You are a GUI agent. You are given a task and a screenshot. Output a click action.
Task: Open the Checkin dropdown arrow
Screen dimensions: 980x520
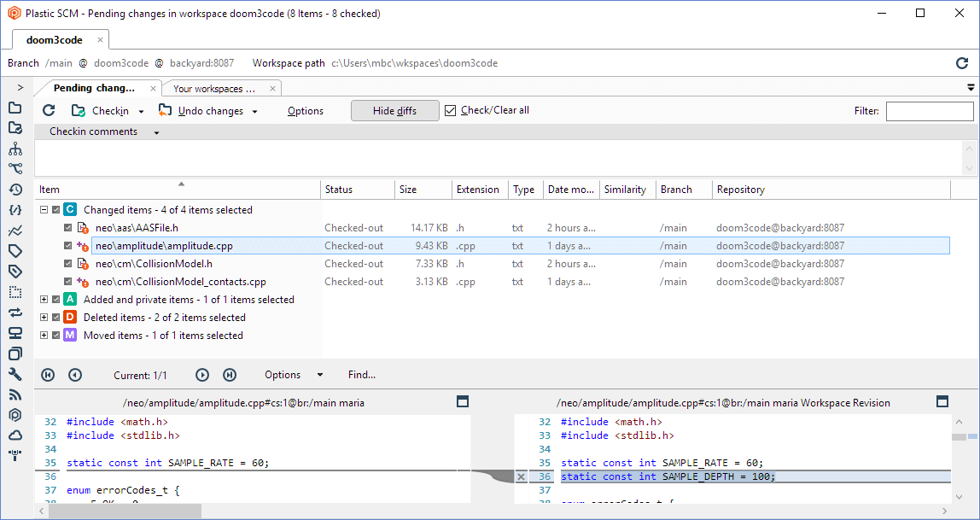pyautogui.click(x=141, y=111)
